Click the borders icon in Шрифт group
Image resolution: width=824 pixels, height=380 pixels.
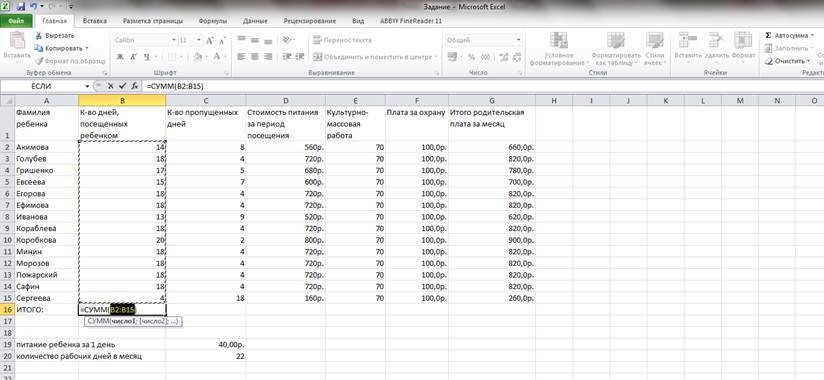coord(172,57)
